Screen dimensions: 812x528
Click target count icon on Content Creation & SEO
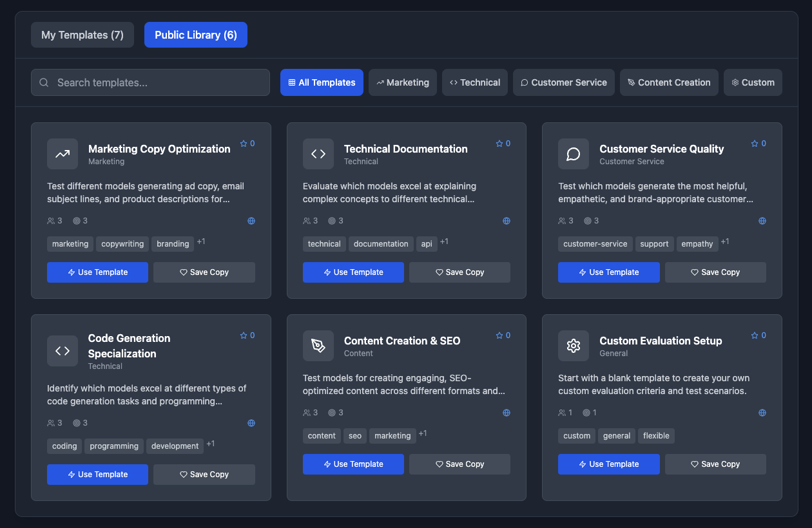[332, 413]
